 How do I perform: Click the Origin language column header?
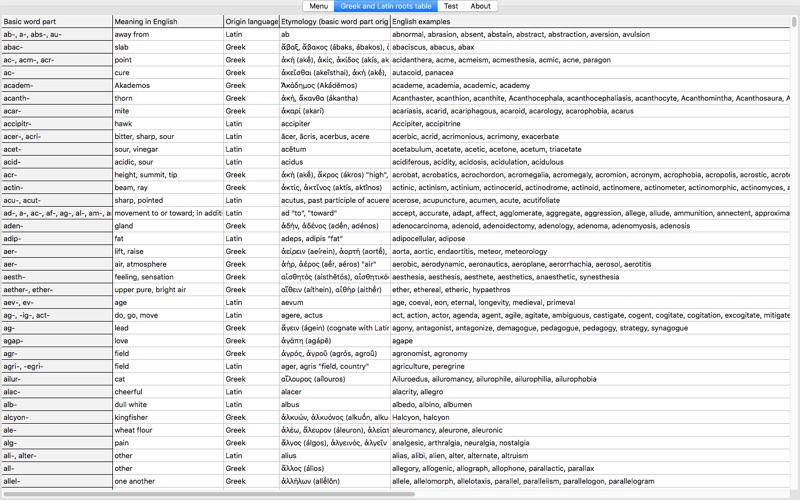(x=252, y=21)
